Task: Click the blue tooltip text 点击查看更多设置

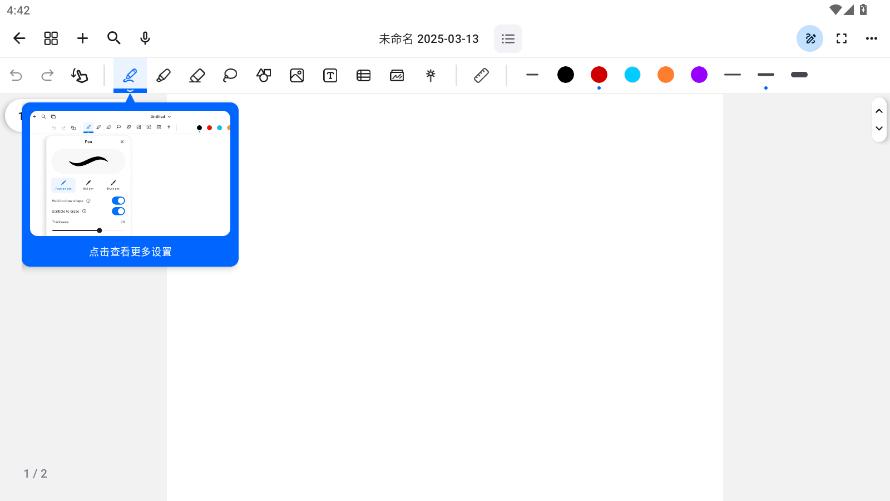Action: point(130,252)
